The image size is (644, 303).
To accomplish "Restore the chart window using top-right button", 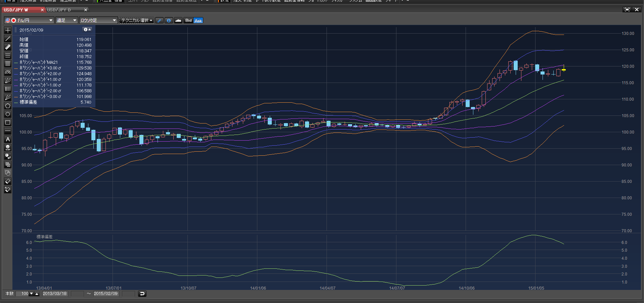I will point(627,10).
